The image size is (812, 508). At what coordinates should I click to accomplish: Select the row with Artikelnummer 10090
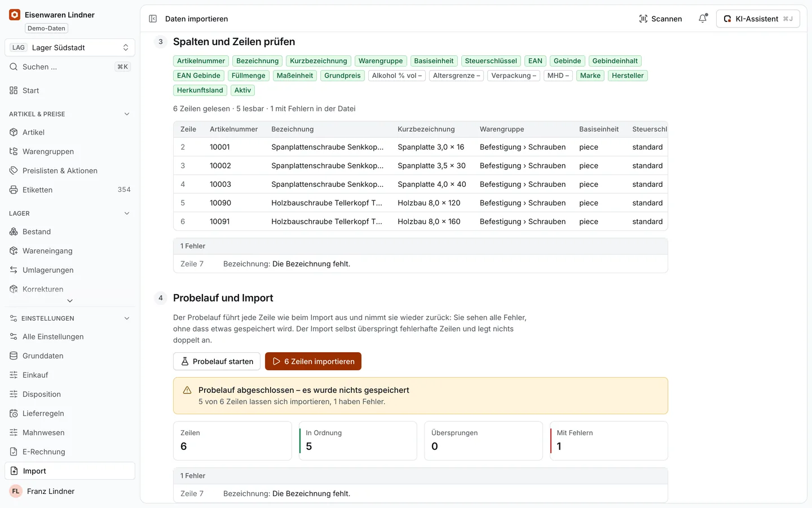(x=421, y=203)
